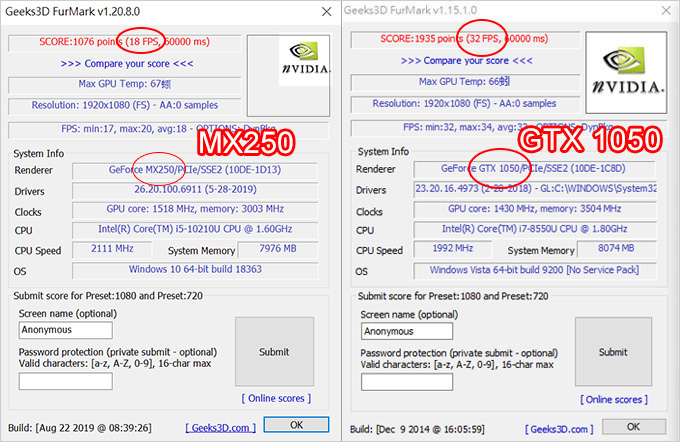Confirm with OK in FurMark v1.15.1.0 window
The image size is (680, 442).
[x=634, y=427]
